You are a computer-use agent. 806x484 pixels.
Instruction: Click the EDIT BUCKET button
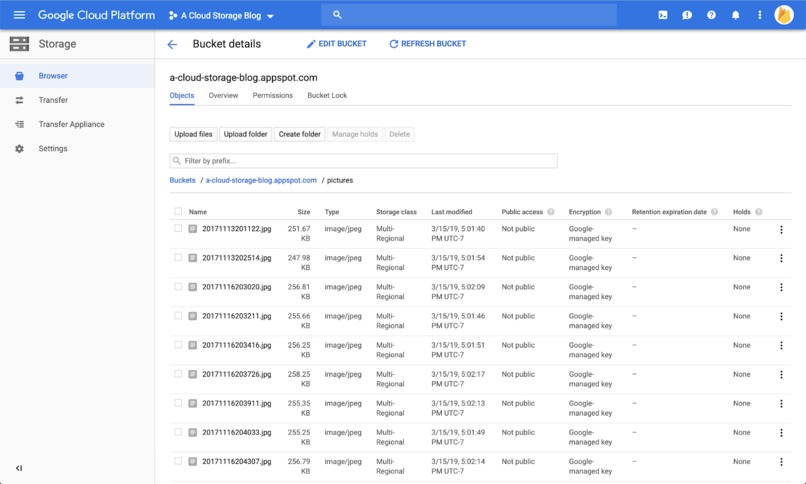[x=337, y=44]
